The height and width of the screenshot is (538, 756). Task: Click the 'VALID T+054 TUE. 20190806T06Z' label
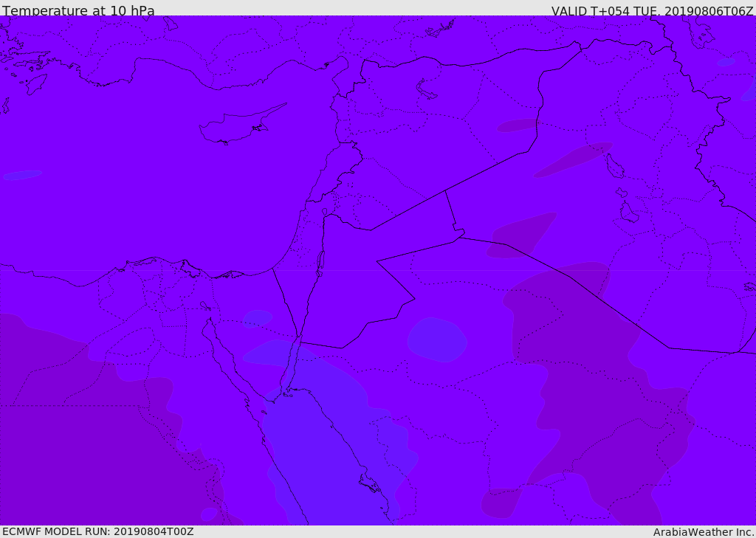tap(653, 10)
